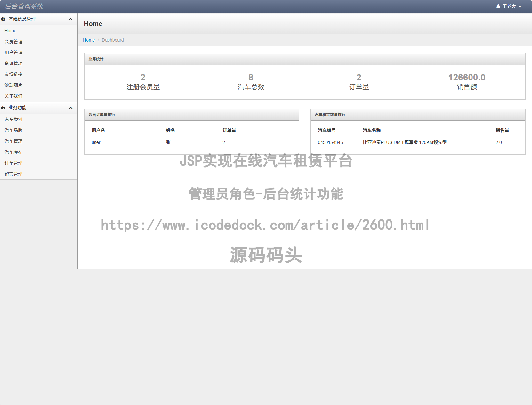Click the 后台管理系统 brand title
Viewport: 532px width, 405px height.
[x=24, y=6]
